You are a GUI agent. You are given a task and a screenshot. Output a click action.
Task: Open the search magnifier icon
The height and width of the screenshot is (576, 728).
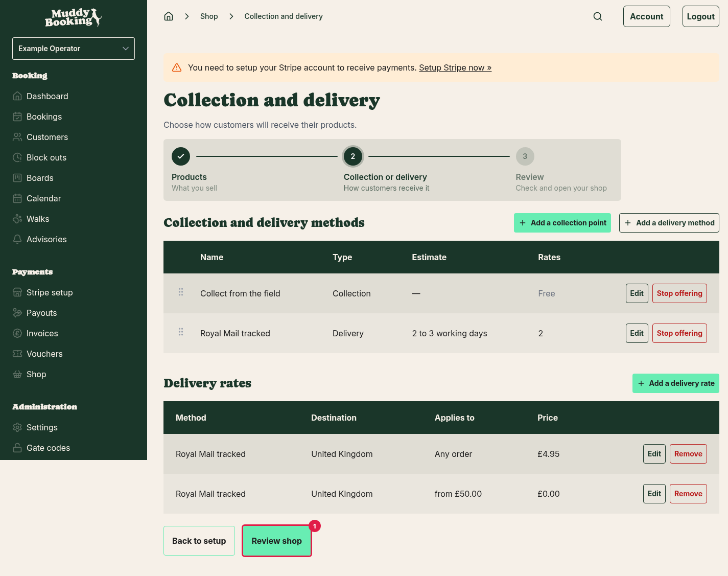(598, 16)
